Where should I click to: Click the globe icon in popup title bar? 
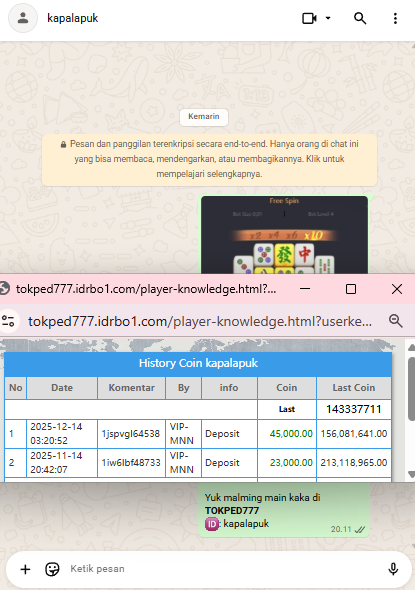[5, 289]
